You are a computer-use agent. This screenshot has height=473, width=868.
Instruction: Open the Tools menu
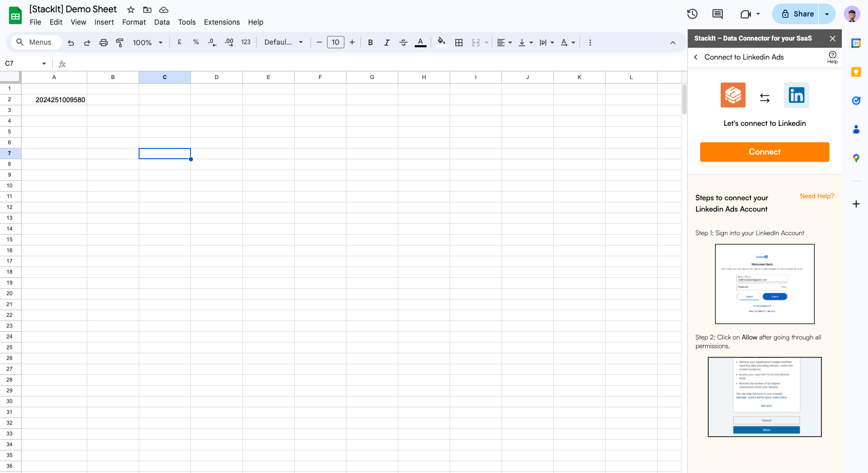point(187,22)
